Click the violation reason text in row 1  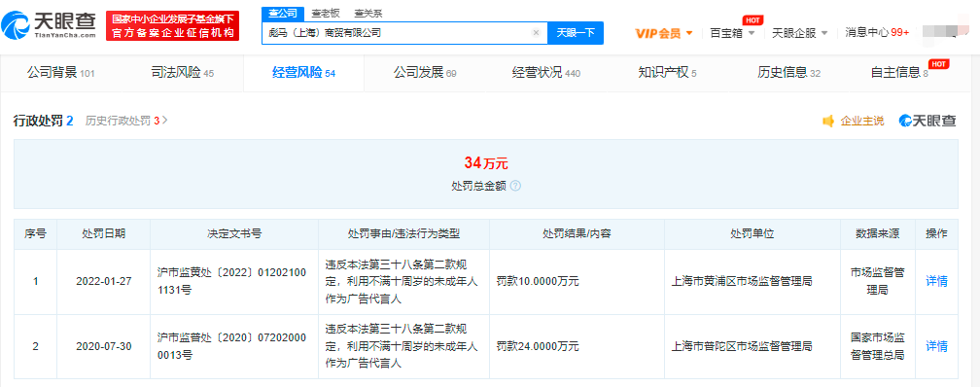(x=402, y=281)
